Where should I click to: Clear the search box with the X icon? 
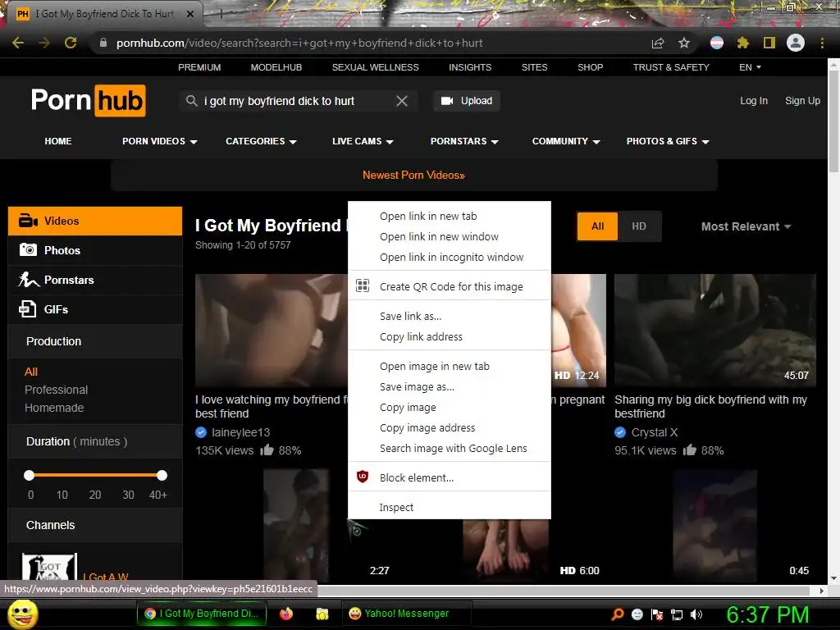pyautogui.click(x=402, y=101)
